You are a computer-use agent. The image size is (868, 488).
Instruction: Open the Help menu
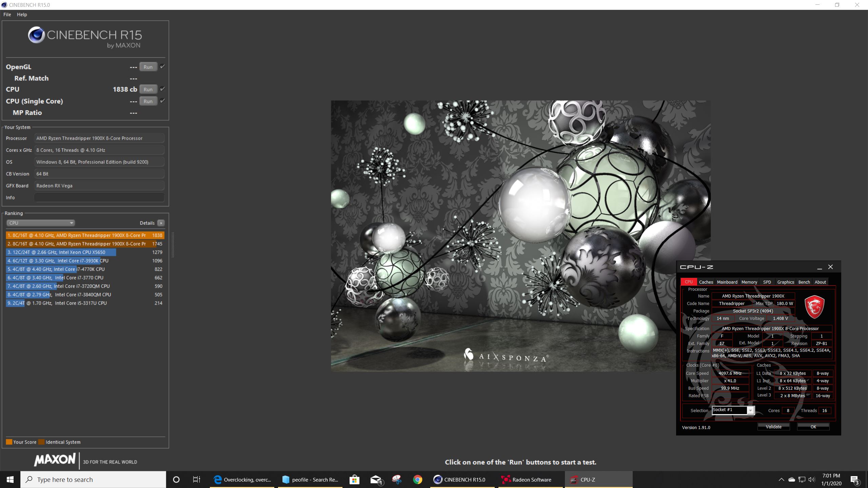click(x=22, y=15)
